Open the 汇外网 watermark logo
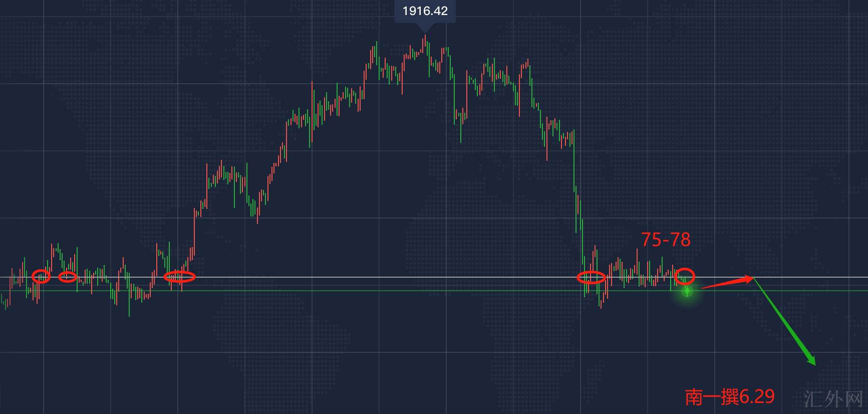The height and width of the screenshot is (414, 868). [x=832, y=399]
